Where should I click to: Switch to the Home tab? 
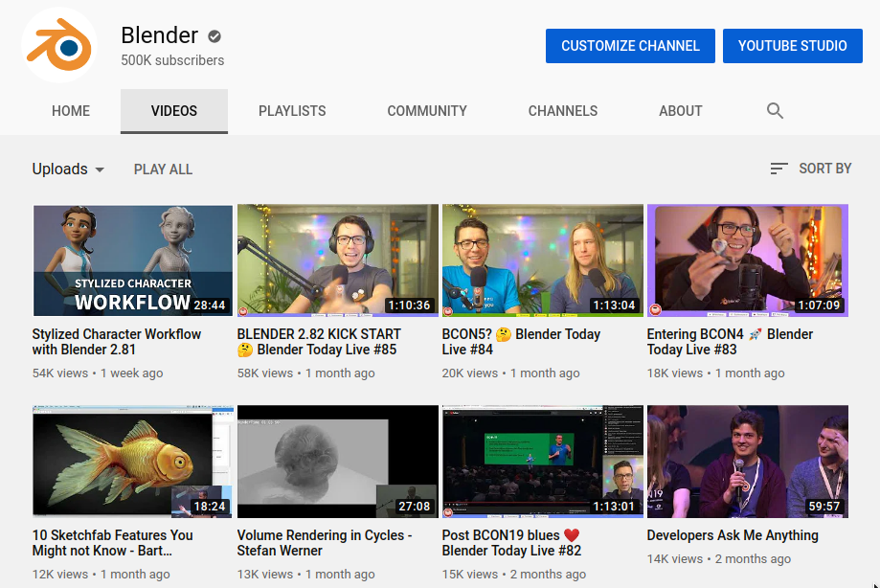pyautogui.click(x=71, y=111)
